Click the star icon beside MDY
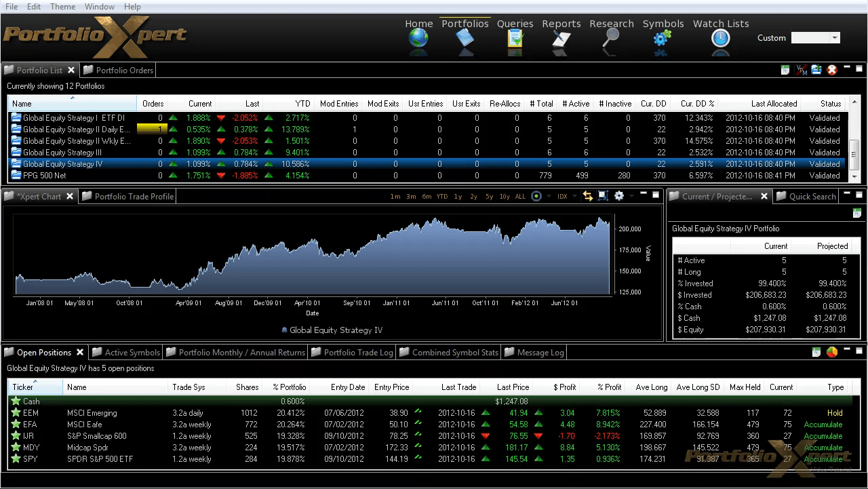The width and height of the screenshot is (868, 489). pos(16,448)
